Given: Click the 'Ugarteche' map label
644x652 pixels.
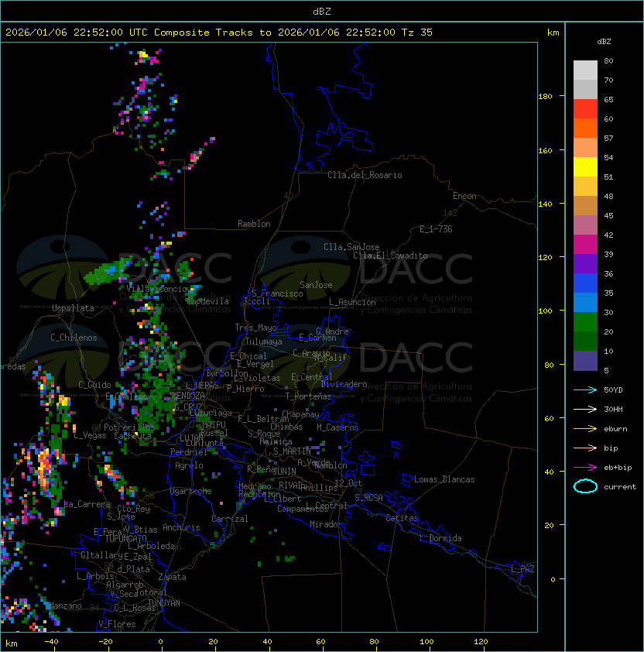Looking at the screenshot, I should [x=191, y=491].
